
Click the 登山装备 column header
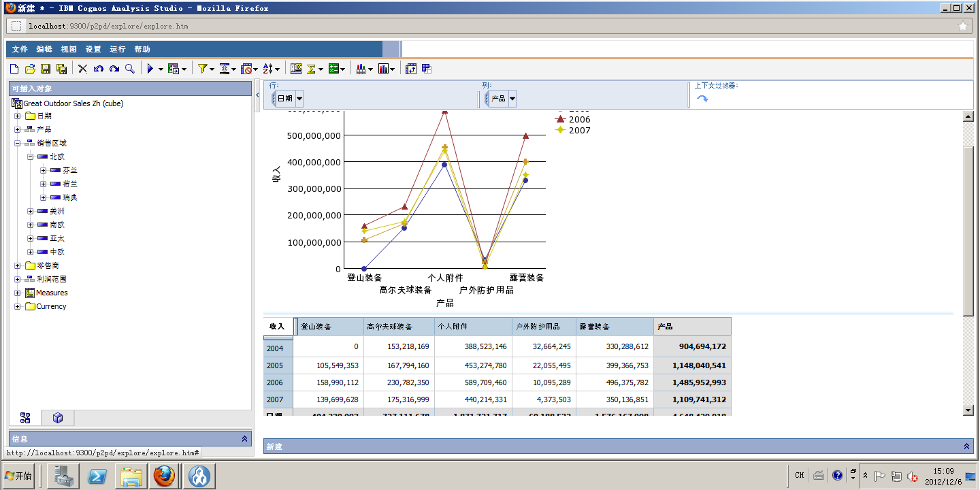pos(330,327)
